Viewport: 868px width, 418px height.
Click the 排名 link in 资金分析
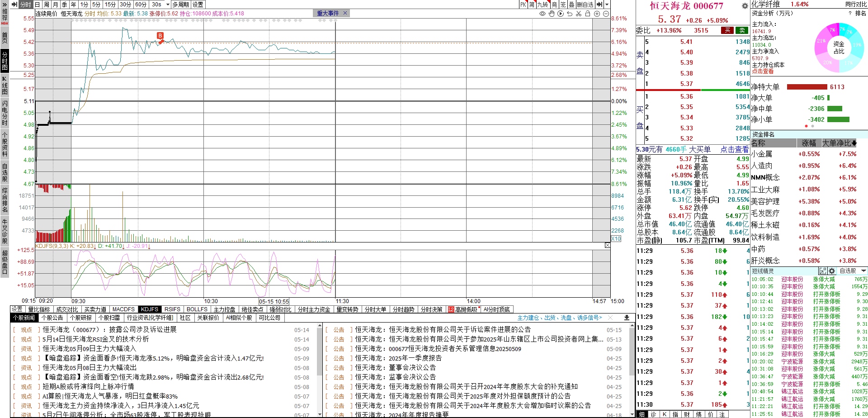[x=861, y=14]
